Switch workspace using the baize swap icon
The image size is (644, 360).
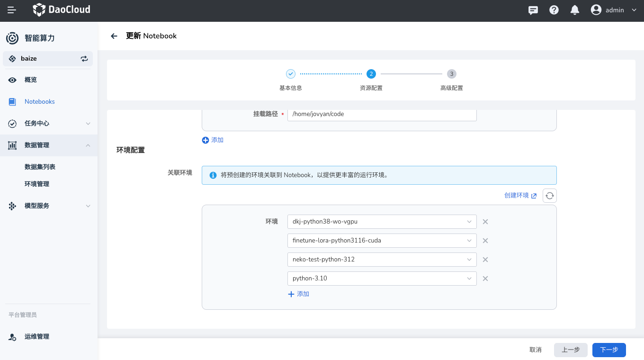click(84, 59)
